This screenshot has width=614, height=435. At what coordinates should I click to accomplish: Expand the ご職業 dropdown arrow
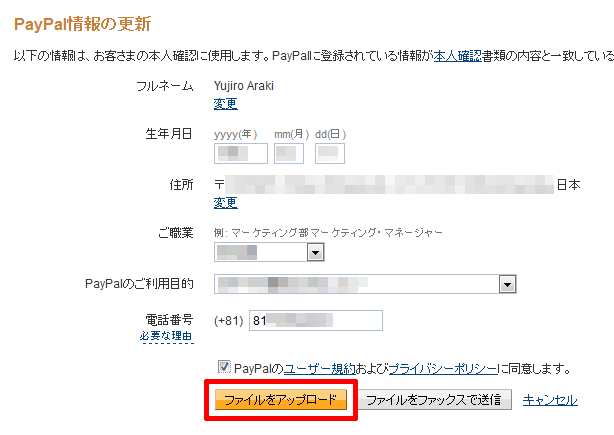coord(316,253)
